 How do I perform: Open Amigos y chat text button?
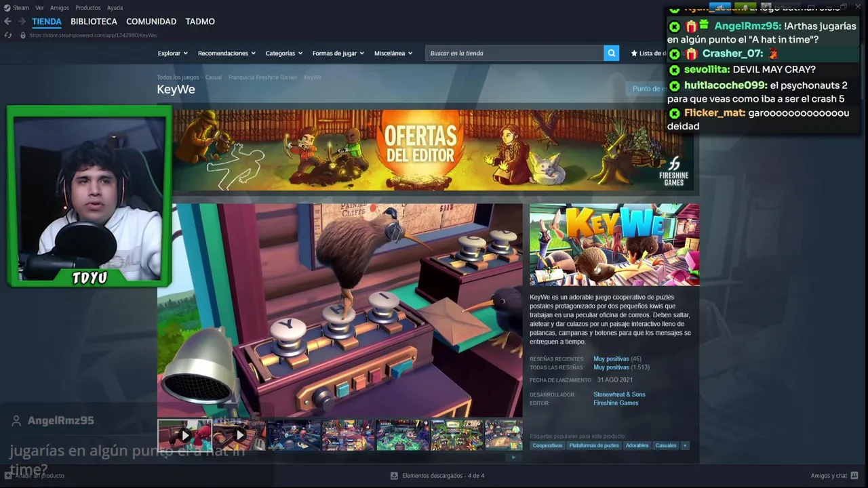coord(829,476)
